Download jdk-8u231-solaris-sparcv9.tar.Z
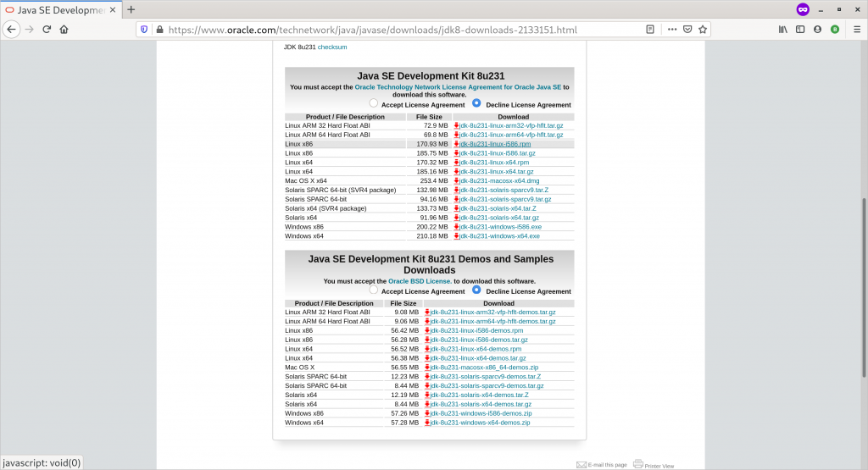Viewport: 868px width, 470px height. click(504, 191)
